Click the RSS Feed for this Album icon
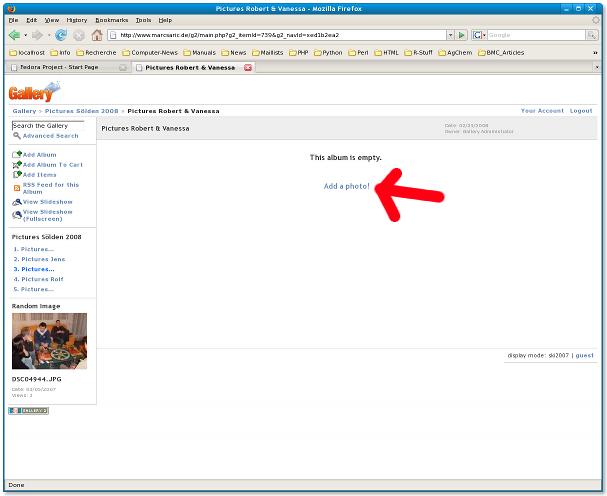The width and height of the screenshot is (607, 496). [x=17, y=188]
